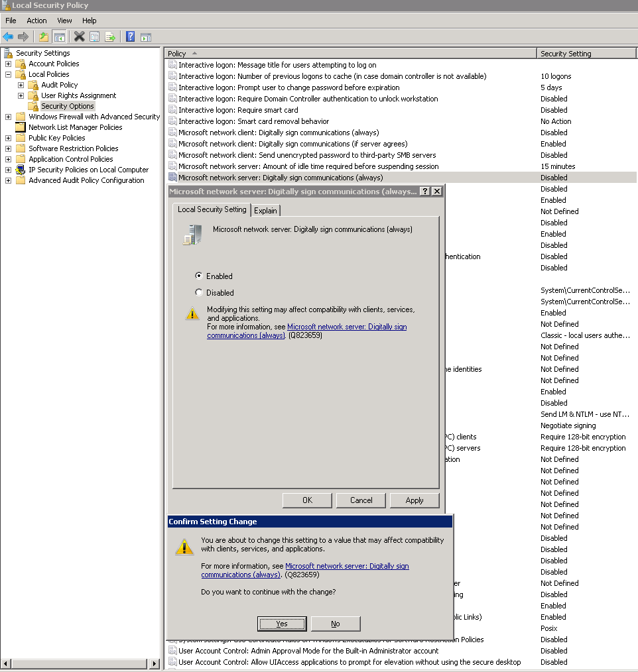The image size is (638, 672).
Task: Open the Microsoft network server link in properties dialog
Action: tap(347, 327)
